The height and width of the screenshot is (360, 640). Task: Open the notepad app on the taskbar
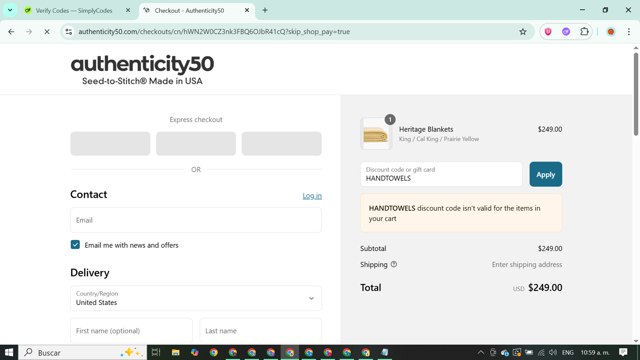pos(384,352)
